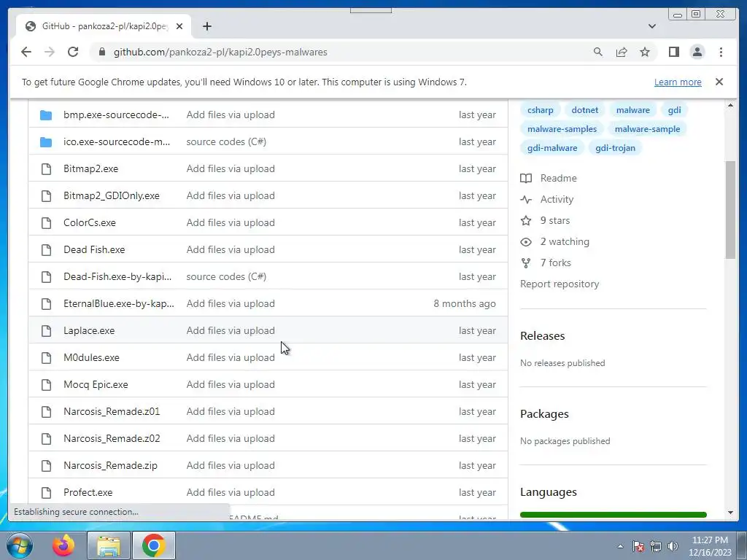Select the gdi-malware topic tag
The height and width of the screenshot is (560, 747).
pyautogui.click(x=552, y=148)
